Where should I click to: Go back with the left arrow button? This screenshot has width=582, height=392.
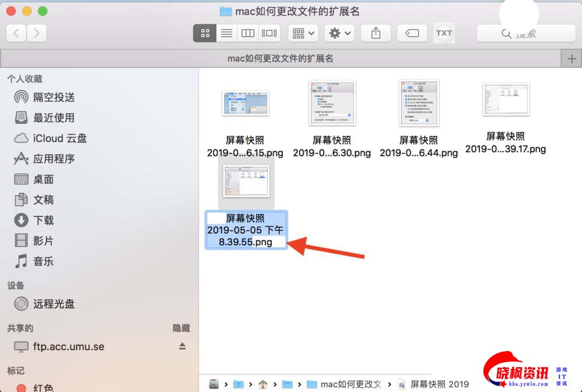[x=16, y=33]
